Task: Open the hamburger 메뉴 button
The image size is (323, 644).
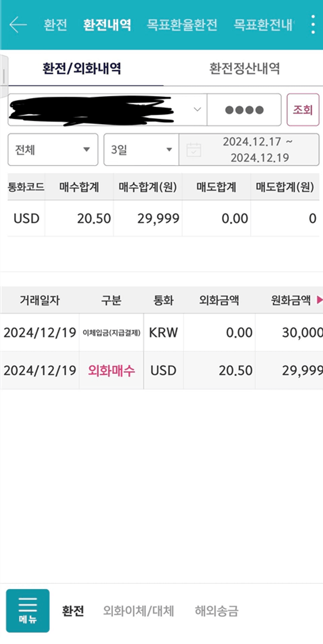Action: point(28,611)
